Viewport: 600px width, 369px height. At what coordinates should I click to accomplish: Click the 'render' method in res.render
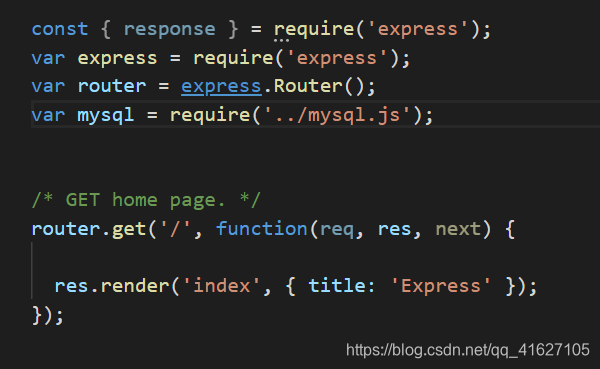[135, 286]
